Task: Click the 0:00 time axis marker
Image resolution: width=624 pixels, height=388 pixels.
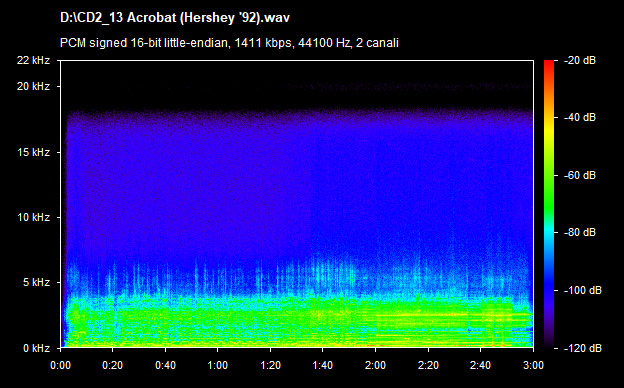Action: pos(61,365)
